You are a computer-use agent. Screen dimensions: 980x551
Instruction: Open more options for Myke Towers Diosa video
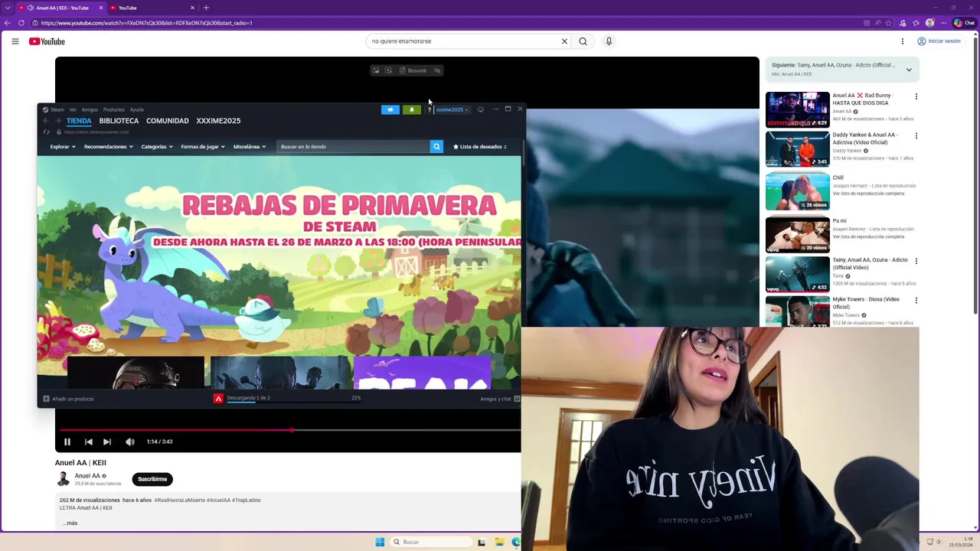[916, 300]
